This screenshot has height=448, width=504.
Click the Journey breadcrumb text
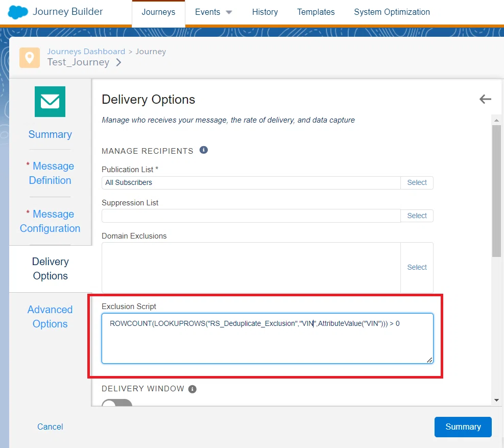click(x=151, y=52)
